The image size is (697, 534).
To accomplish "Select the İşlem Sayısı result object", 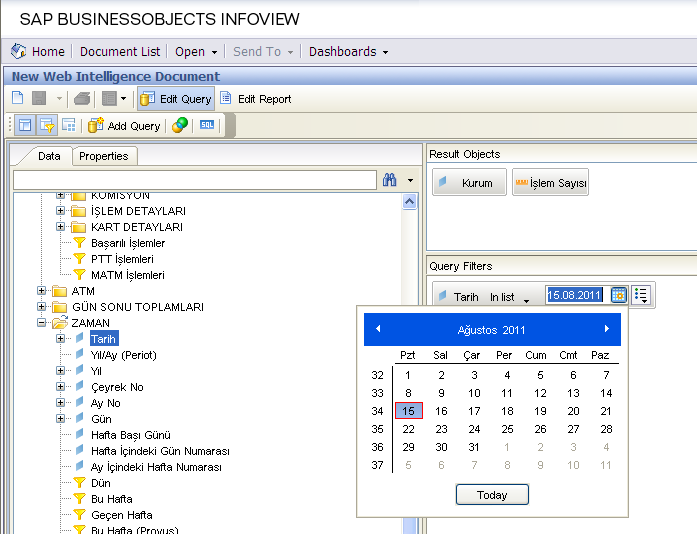I will 550,182.
